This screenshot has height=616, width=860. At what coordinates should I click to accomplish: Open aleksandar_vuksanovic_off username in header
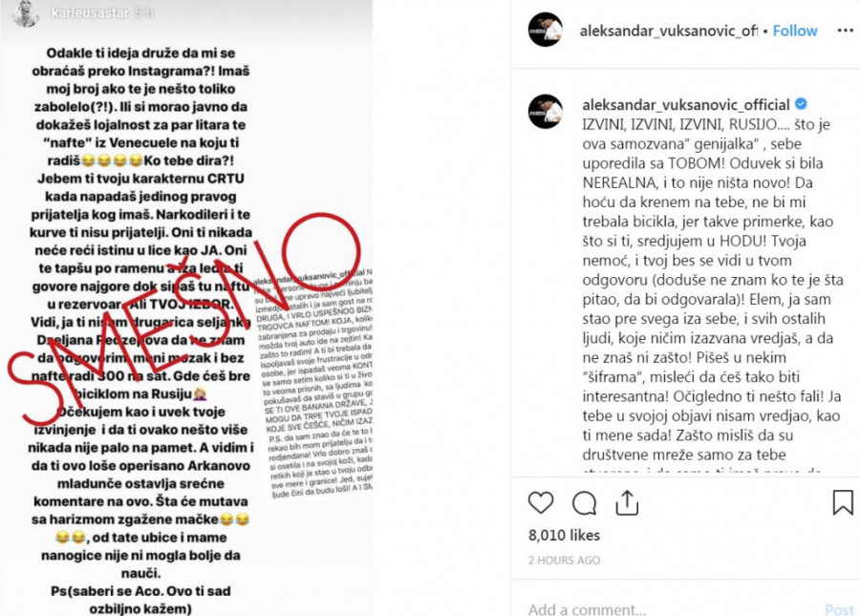pyautogui.click(x=669, y=31)
